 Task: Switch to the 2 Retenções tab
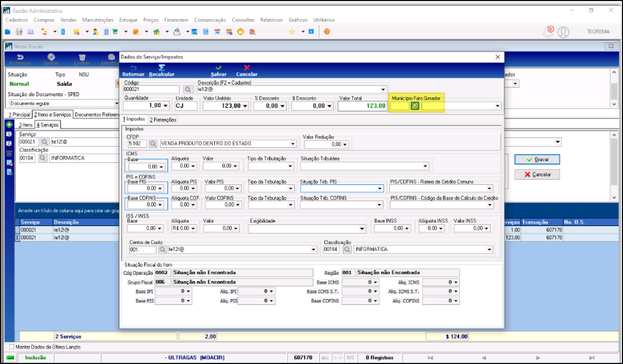[163, 119]
